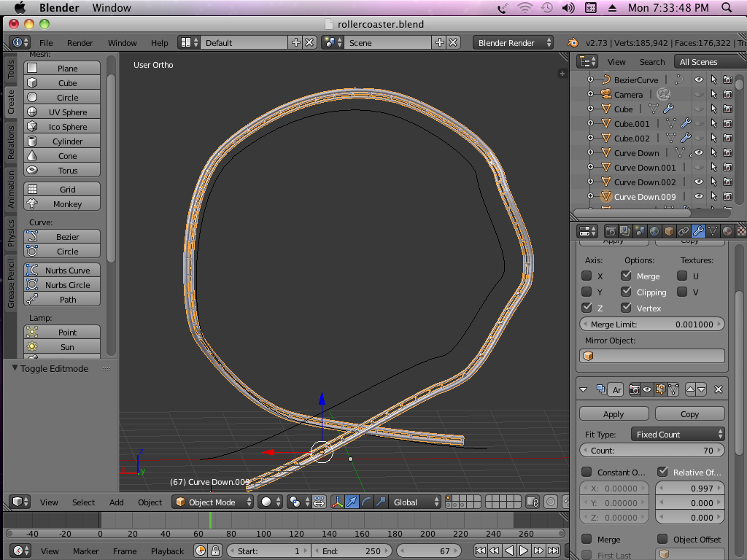This screenshot has height=560, width=747.
Task: Hide BezierCurve using its eye icon
Action: point(698,80)
